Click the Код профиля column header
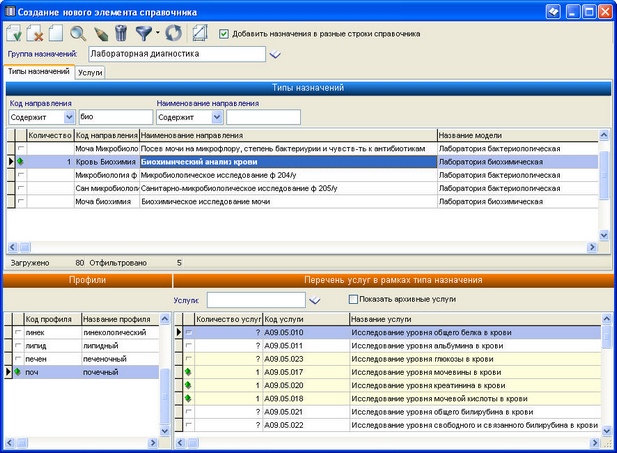The width and height of the screenshot is (617, 453). click(52, 319)
